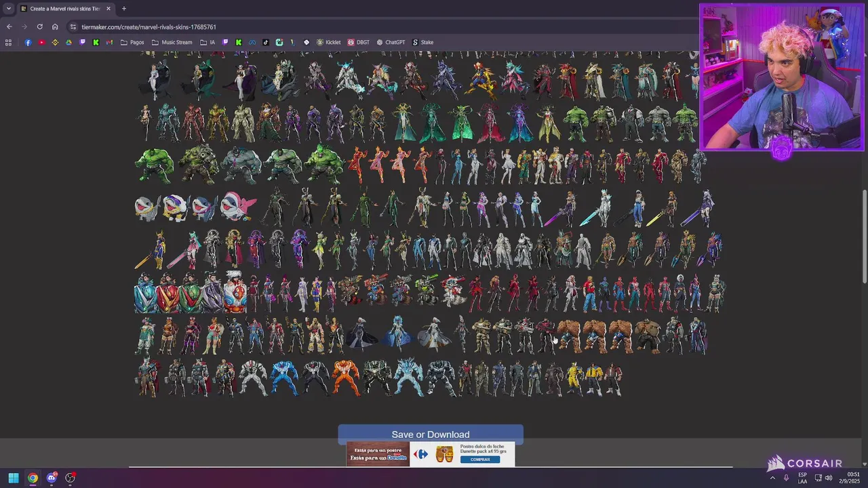Open the Windows Start menu
Viewport: 868px width, 488px height.
tap(14, 478)
